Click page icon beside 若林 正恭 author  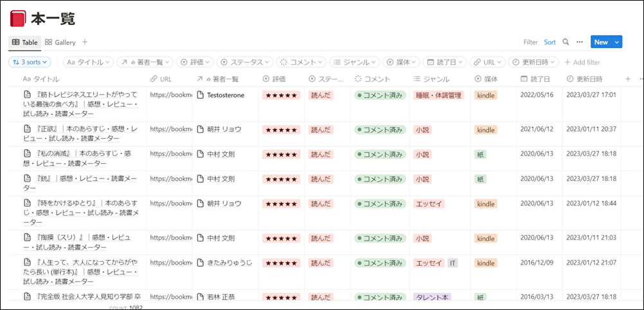point(201,297)
